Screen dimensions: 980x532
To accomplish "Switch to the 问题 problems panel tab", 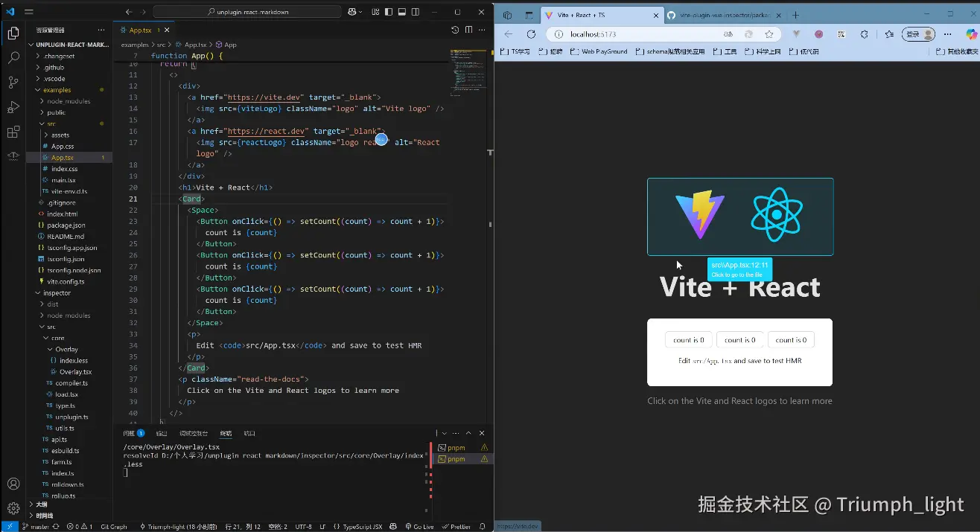I will point(134,433).
